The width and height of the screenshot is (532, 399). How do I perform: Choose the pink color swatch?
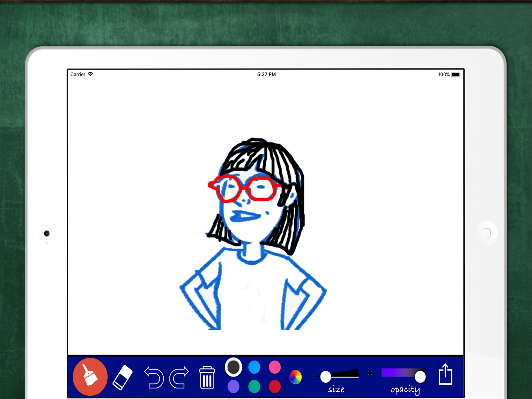(x=275, y=367)
